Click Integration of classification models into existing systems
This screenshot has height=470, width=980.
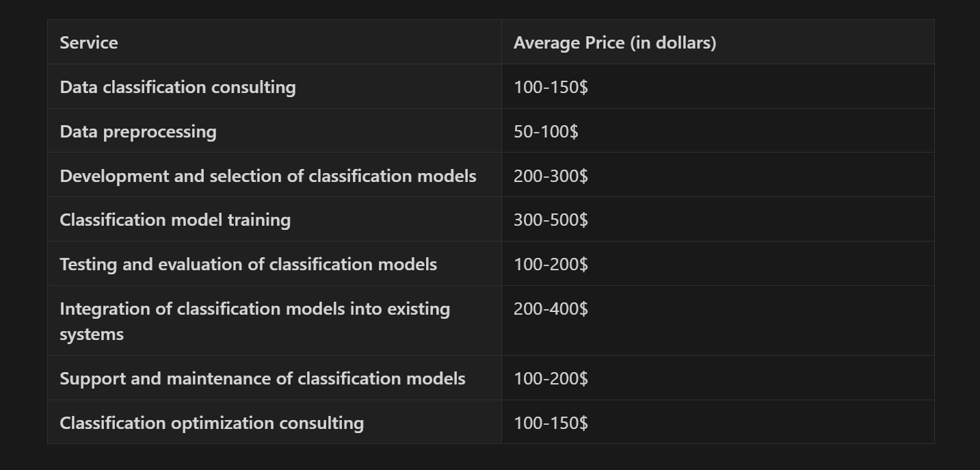click(x=254, y=321)
